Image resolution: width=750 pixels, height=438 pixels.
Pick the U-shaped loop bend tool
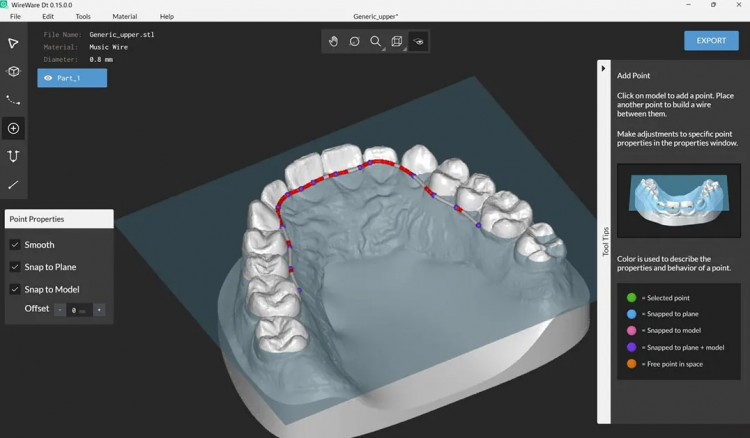13,156
